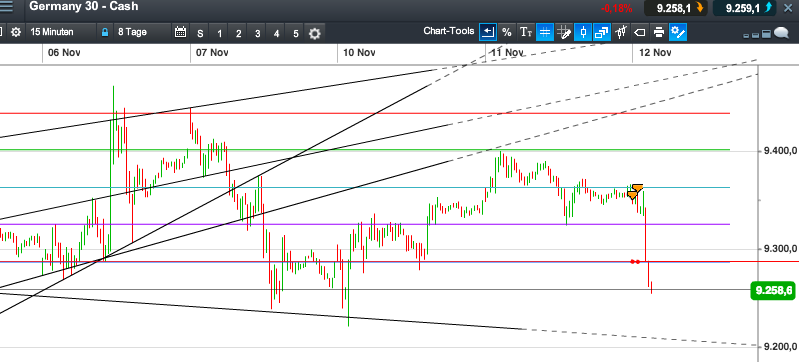
Task: Open the indicators candlestick tool
Action: click(x=621, y=32)
